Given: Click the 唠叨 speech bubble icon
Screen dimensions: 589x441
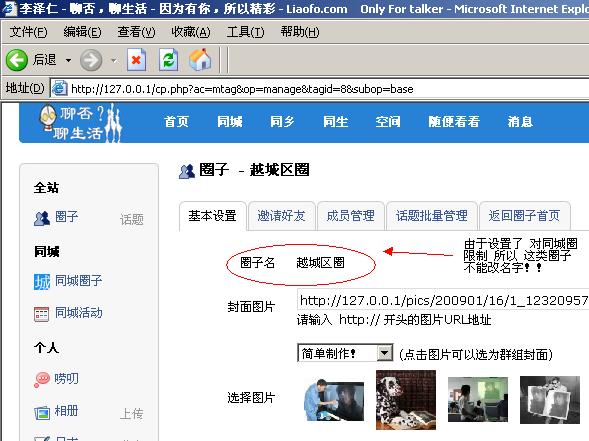Looking at the screenshot, I should pos(42,379).
